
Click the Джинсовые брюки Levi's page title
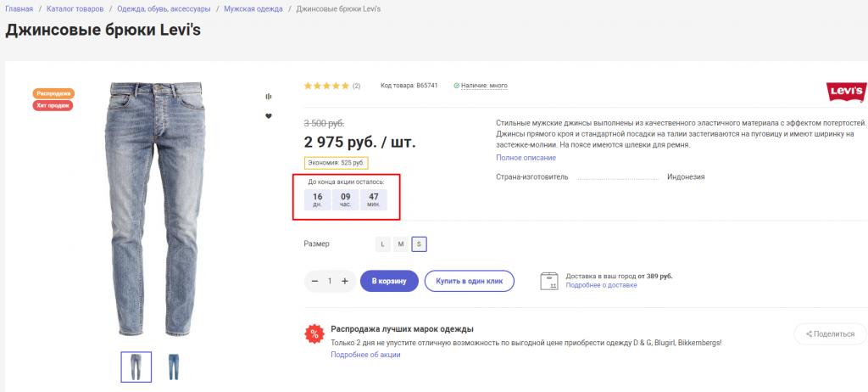(103, 31)
